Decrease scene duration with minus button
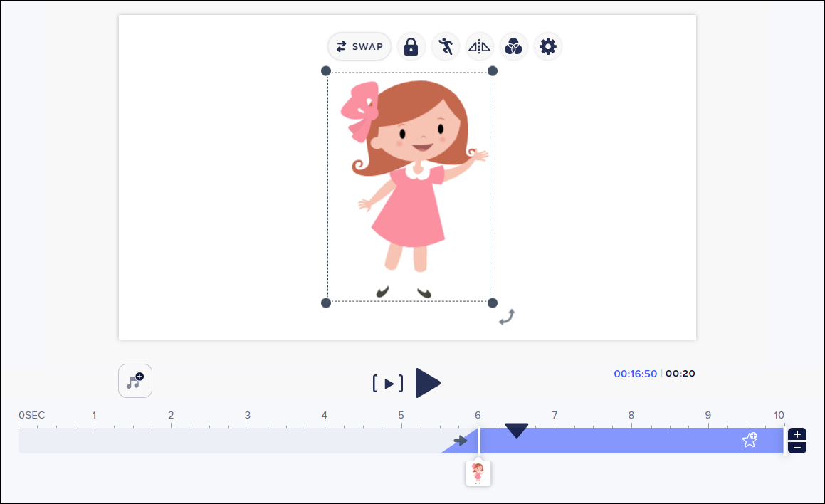Screen dimensions: 825x504 pyautogui.click(x=797, y=448)
